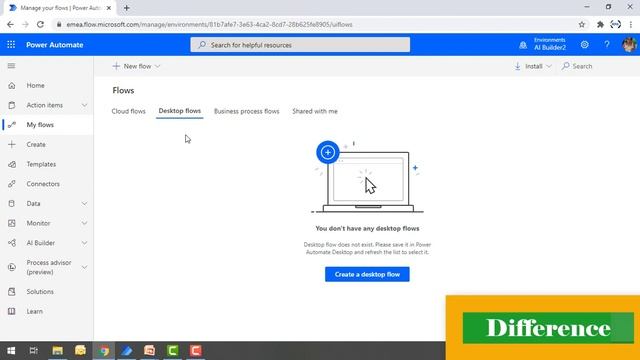Image resolution: width=640 pixels, height=360 pixels.
Task: Switch to Business process flows tab
Action: tap(247, 111)
